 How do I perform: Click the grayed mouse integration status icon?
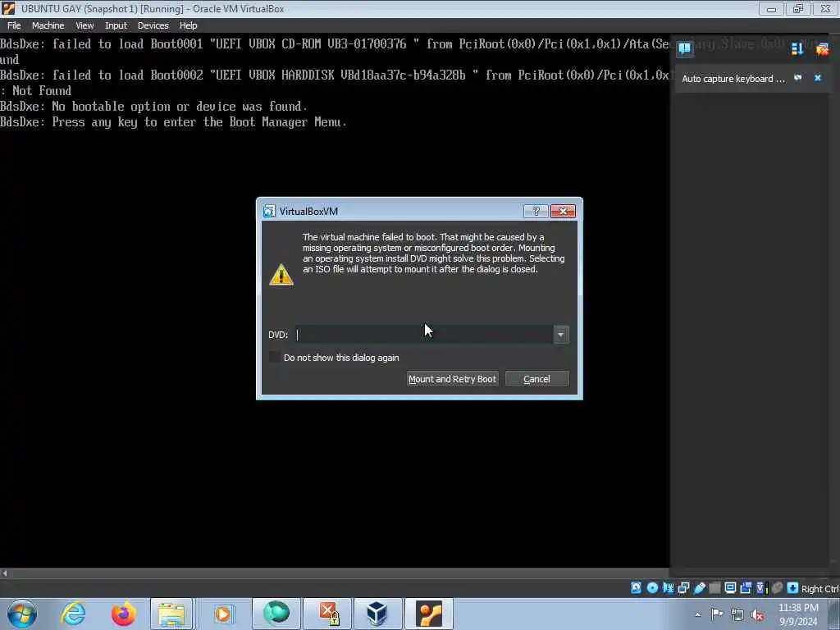(777, 587)
